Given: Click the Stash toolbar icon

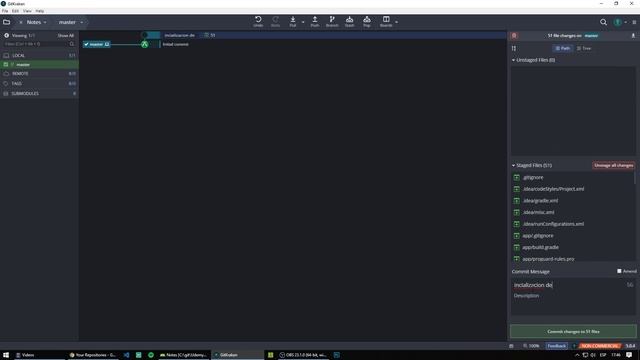Looking at the screenshot, I should pos(349,21).
